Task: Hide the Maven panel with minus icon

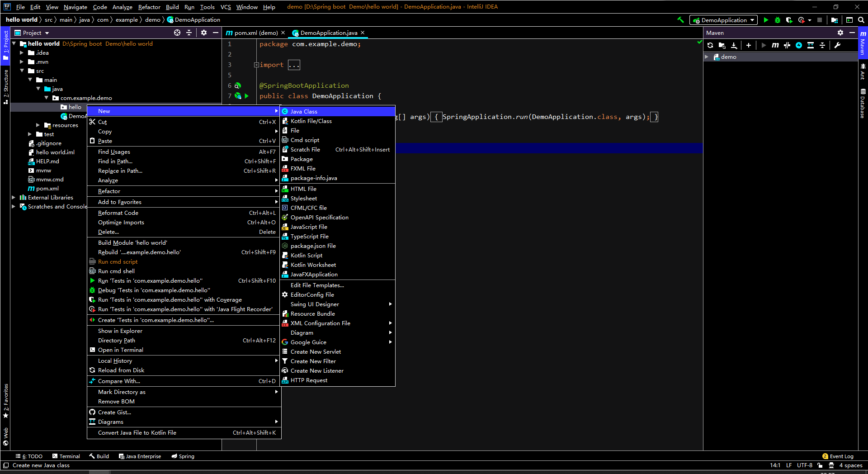Action: (x=852, y=33)
